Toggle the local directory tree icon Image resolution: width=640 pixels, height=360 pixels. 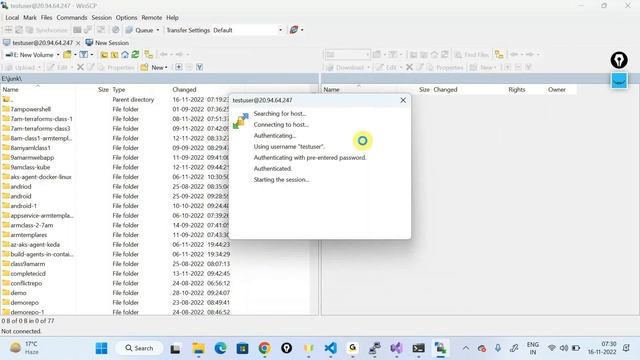coord(149,54)
